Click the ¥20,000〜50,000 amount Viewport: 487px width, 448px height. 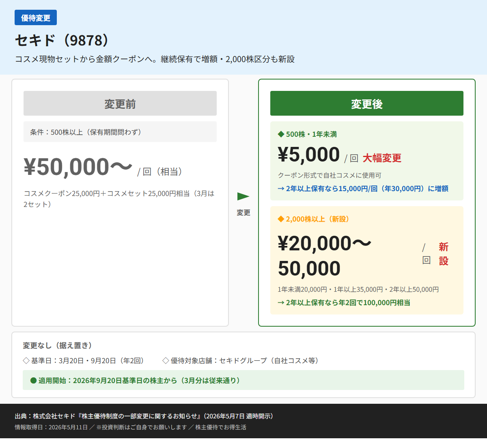pos(325,256)
